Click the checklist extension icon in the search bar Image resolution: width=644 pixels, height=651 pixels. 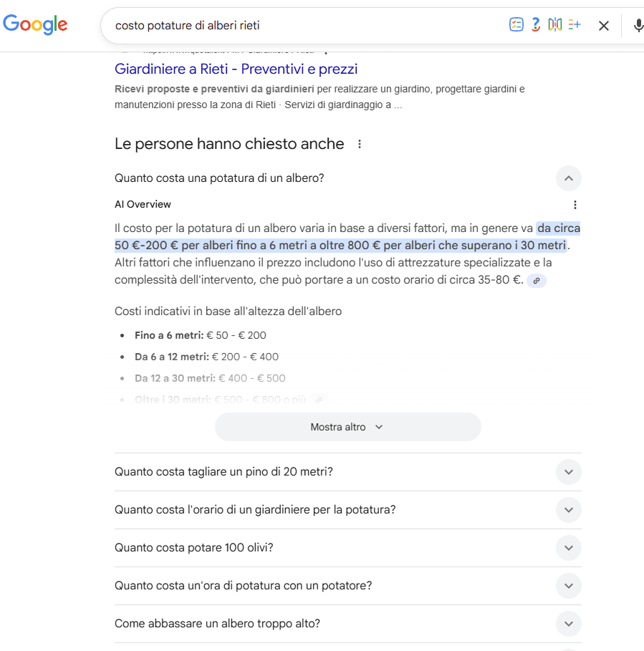(x=516, y=24)
